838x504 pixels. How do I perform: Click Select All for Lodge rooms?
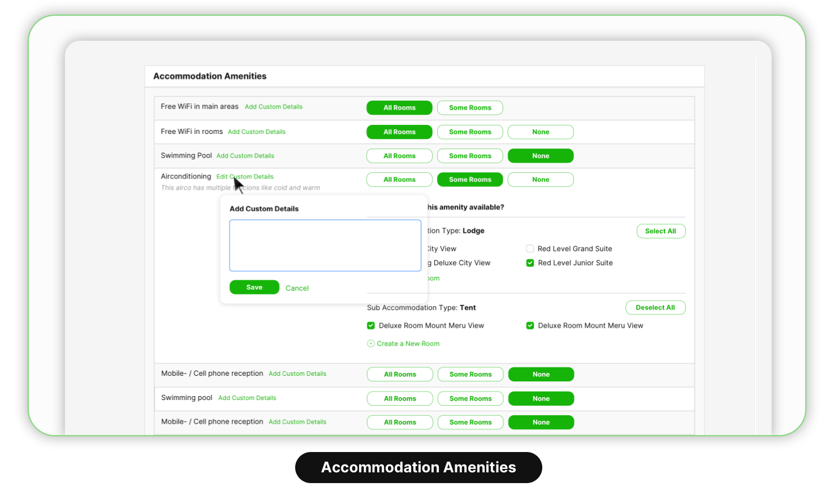coord(660,231)
